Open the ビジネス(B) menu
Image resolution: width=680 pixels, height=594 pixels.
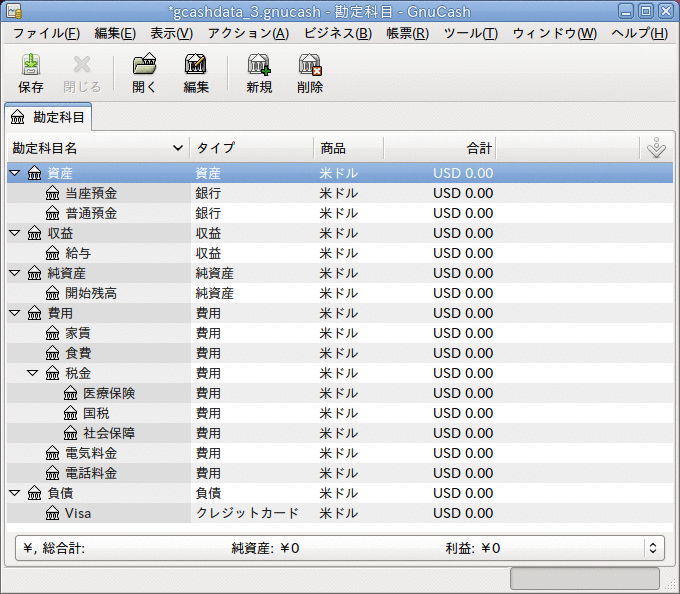(336, 33)
